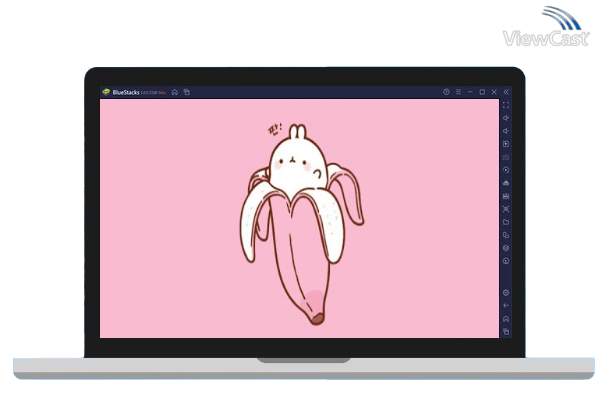Open the dimmed game controls keyboard icon
The width and height of the screenshot is (602, 414).
tap(506, 157)
